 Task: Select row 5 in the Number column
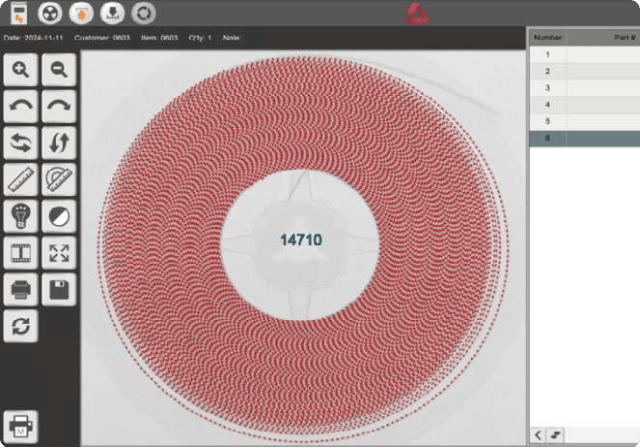click(548, 121)
